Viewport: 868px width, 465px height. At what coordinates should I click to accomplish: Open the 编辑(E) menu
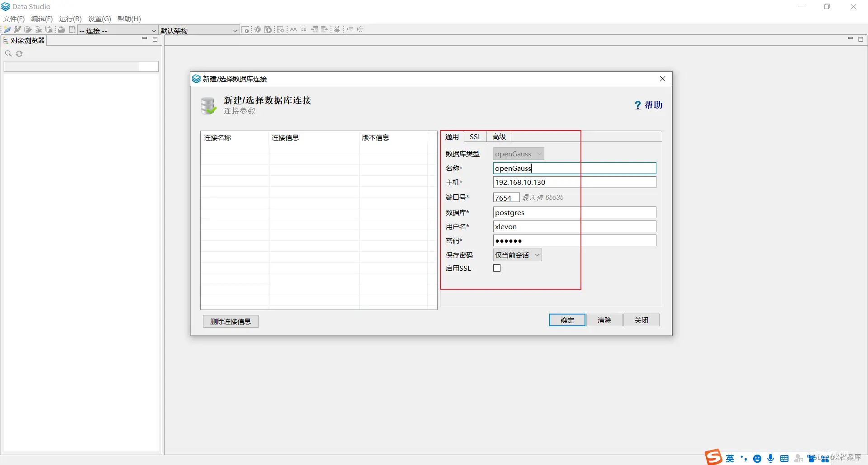tap(42, 19)
